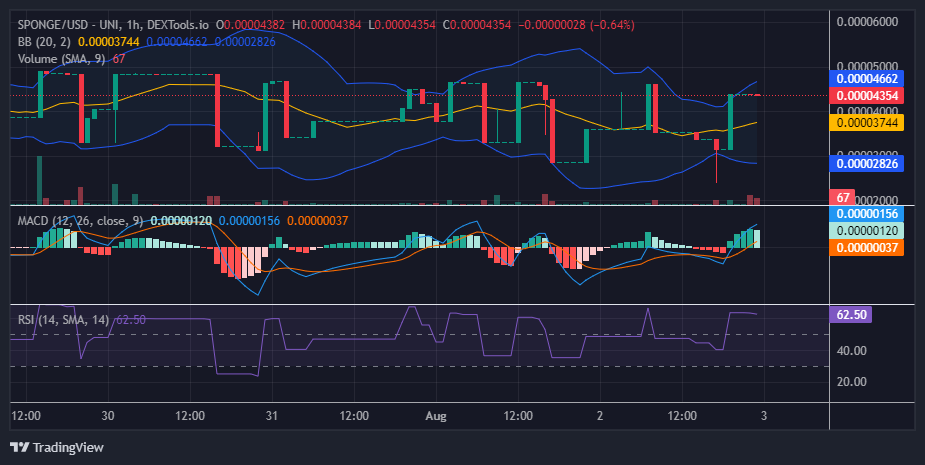Click the signal value 0.00000037 in MACD legend
Image resolution: width=925 pixels, height=465 pixels.
pyautogui.click(x=317, y=221)
